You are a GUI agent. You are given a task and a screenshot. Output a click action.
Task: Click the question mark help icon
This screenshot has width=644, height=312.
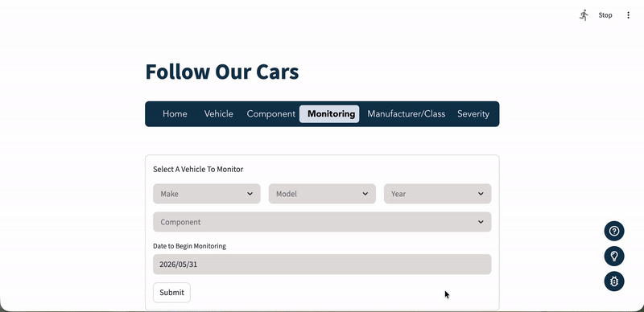click(x=614, y=231)
